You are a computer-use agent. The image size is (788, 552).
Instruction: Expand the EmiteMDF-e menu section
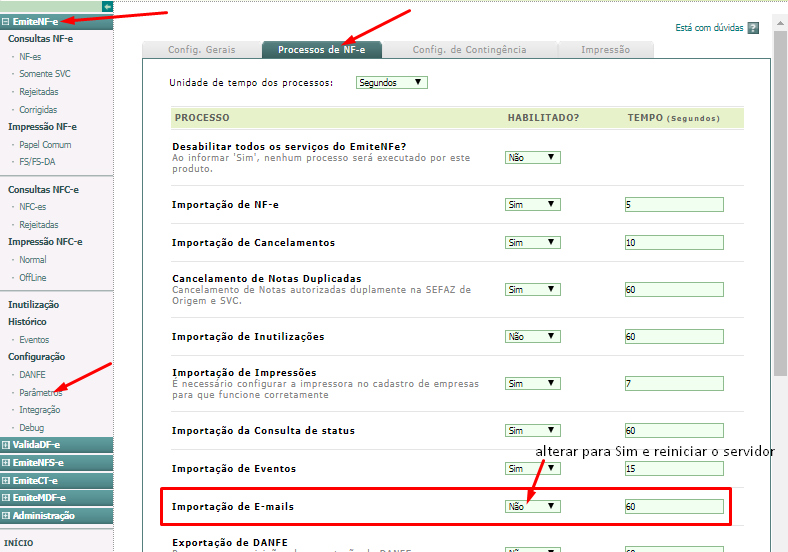[6, 498]
